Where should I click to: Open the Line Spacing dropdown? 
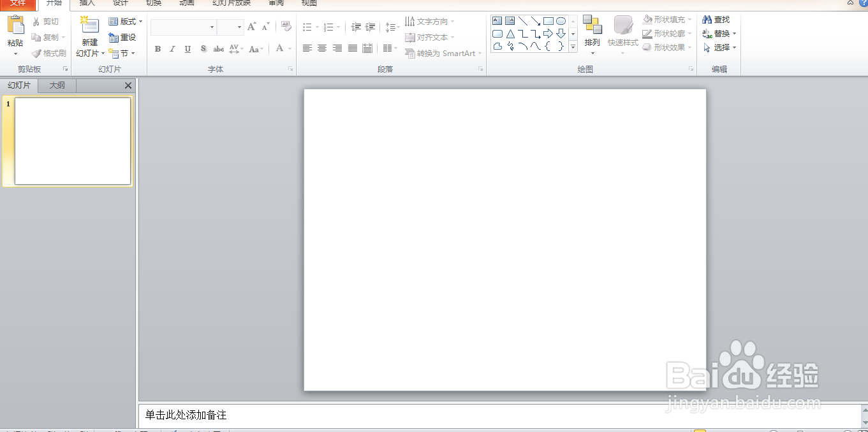[x=392, y=27]
